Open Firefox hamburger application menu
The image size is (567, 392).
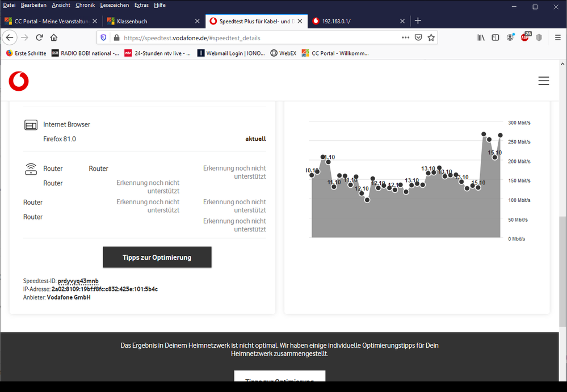tap(558, 37)
